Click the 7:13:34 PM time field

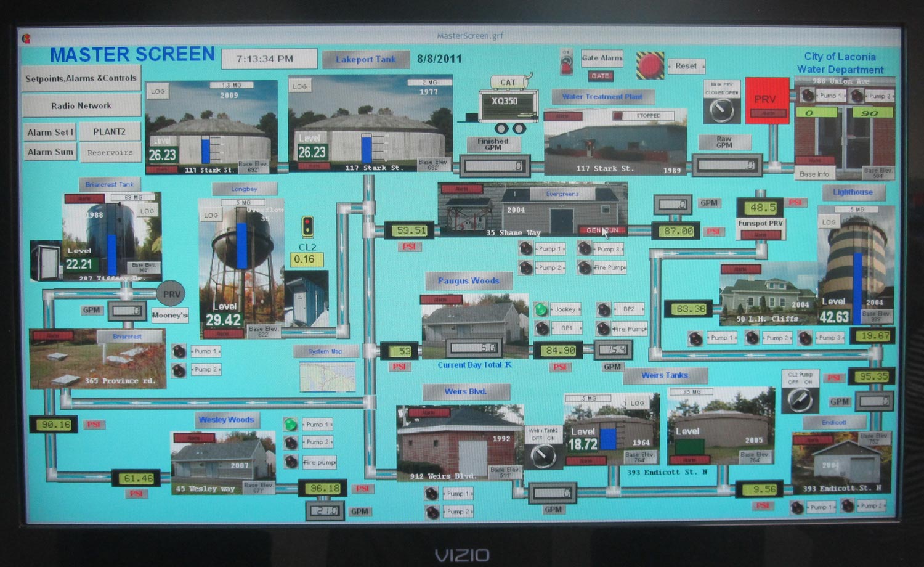tap(269, 59)
